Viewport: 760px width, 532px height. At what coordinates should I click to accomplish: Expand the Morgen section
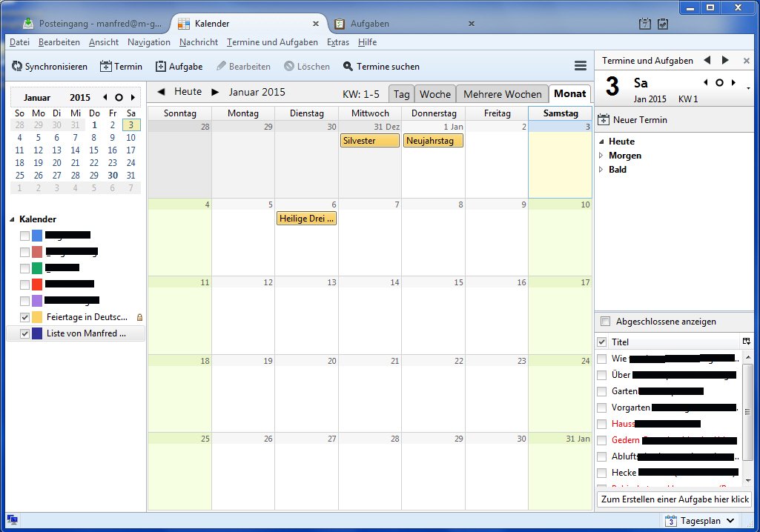[601, 156]
